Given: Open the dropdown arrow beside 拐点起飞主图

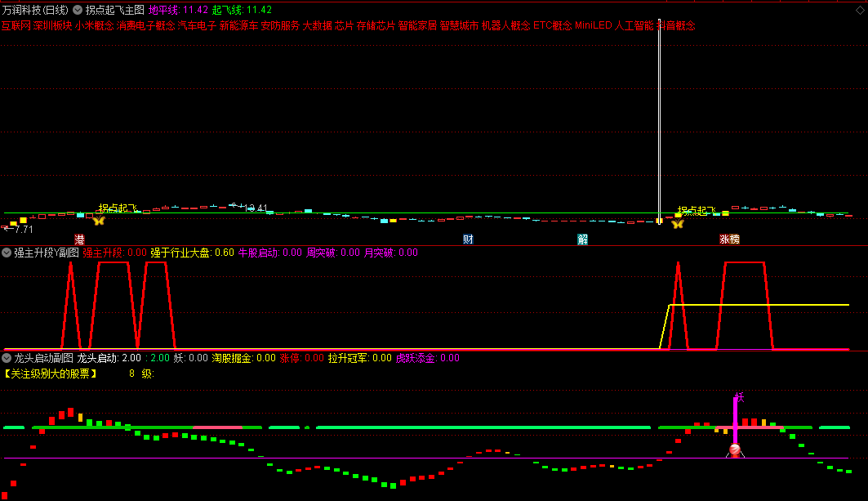Looking at the screenshot, I should 78,10.
